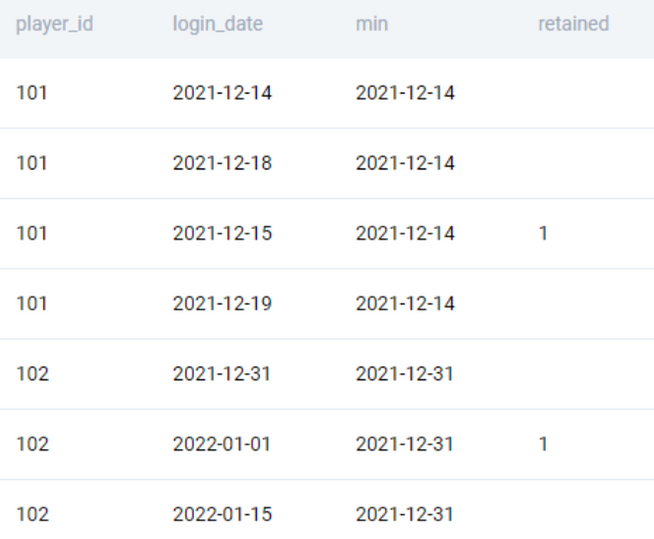Click the login_date column header
Screen dimensions: 654x539
(218, 24)
